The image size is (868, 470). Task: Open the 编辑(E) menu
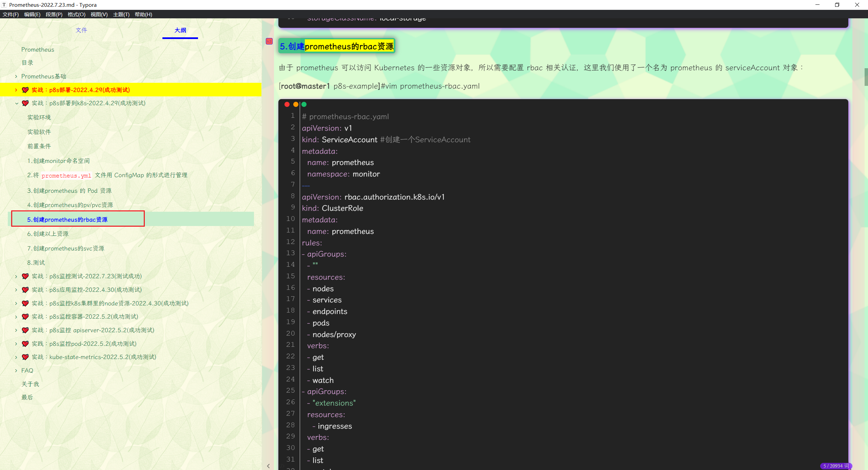pos(32,14)
